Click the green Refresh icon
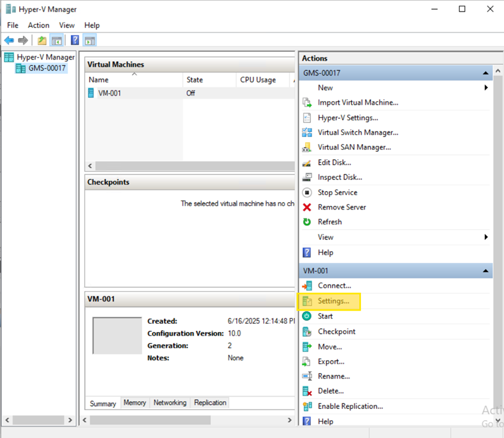Screen dimensions: 504x438 click(307, 222)
